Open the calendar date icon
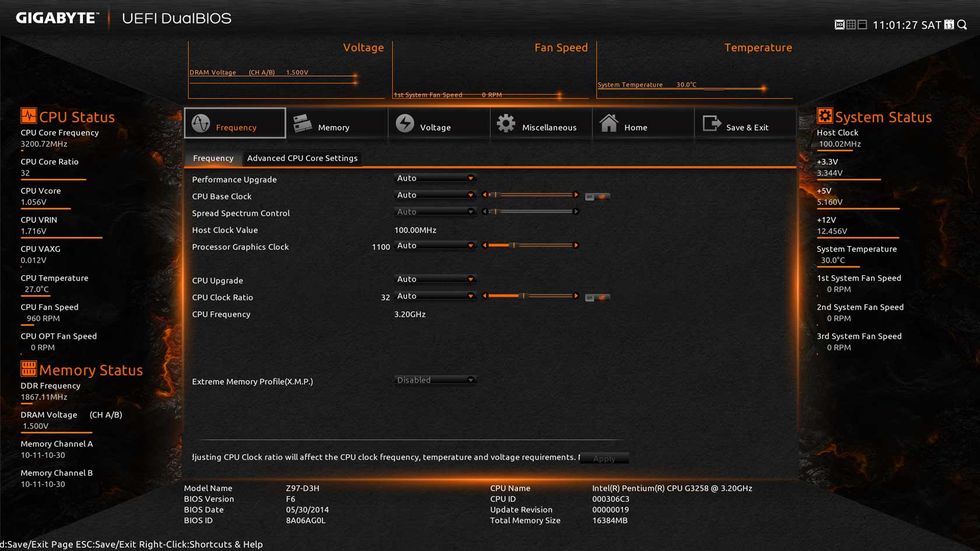The height and width of the screenshot is (551, 980). click(949, 24)
